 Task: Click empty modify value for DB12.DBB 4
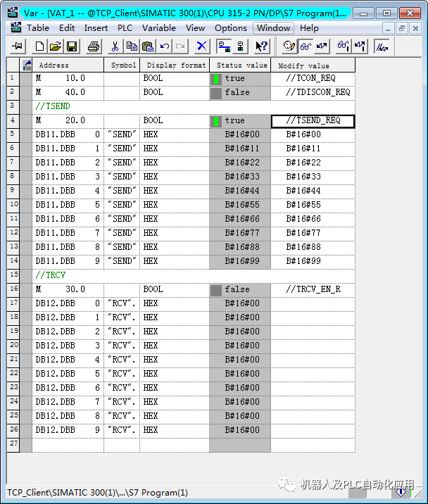click(x=313, y=360)
